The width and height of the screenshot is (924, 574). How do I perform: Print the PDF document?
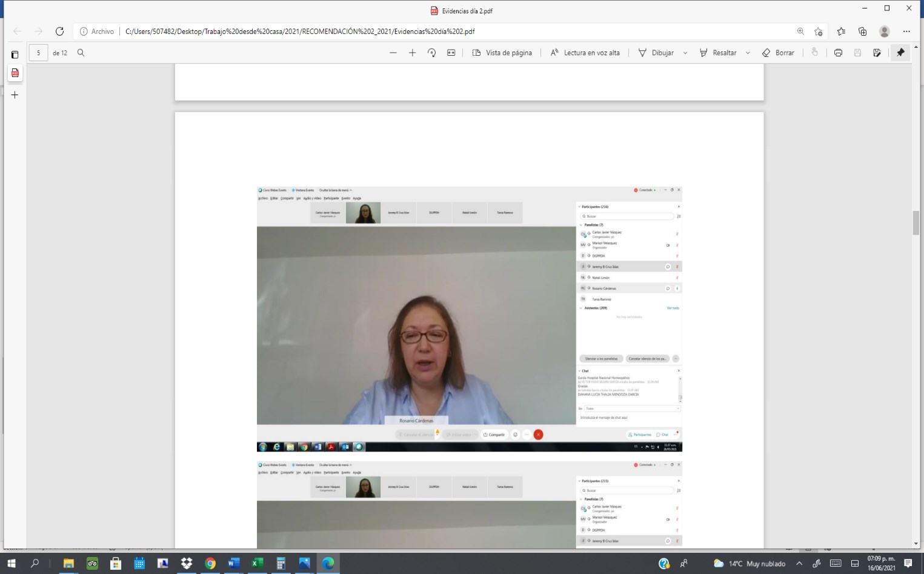[x=838, y=53]
